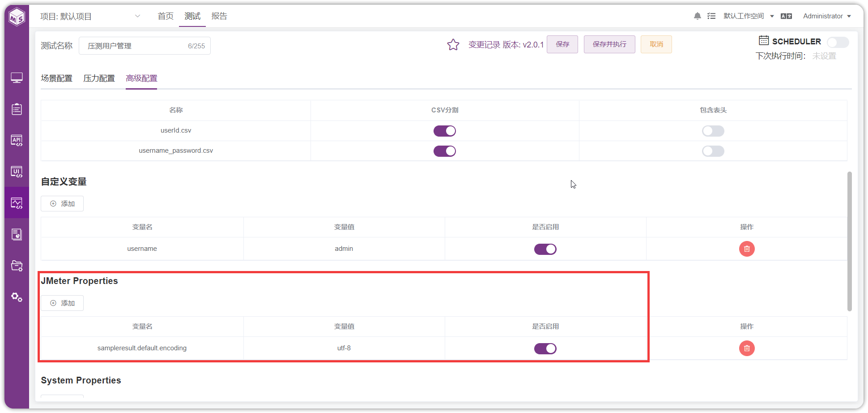Open the API testing sidebar icon
Screen dimensions: 868x413
click(17, 140)
